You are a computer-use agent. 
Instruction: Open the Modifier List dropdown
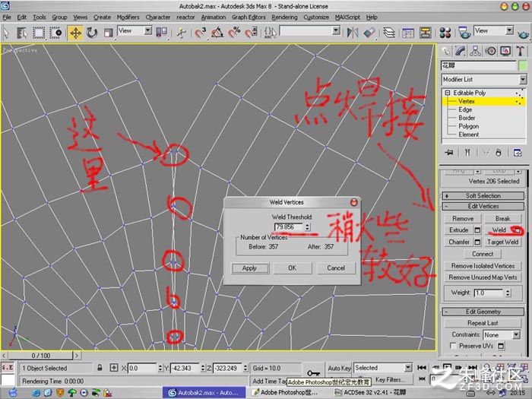484,79
